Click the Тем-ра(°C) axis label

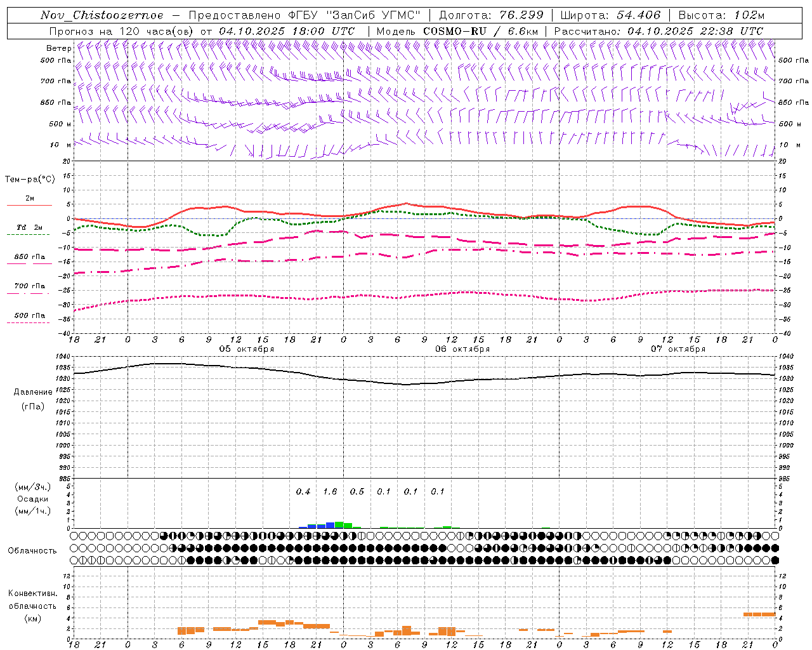[x=30, y=180]
